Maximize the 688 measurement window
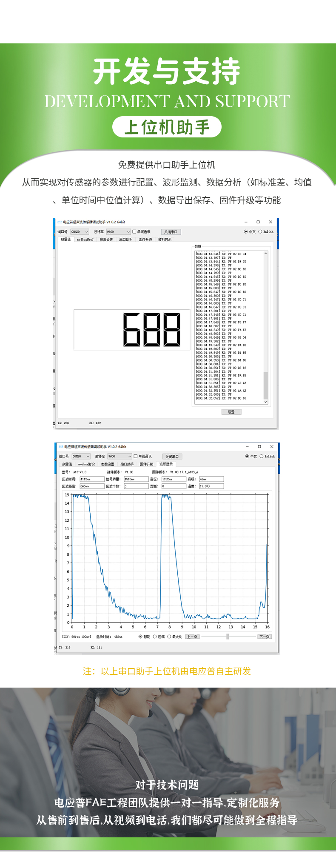336x868 pixels. (258, 222)
